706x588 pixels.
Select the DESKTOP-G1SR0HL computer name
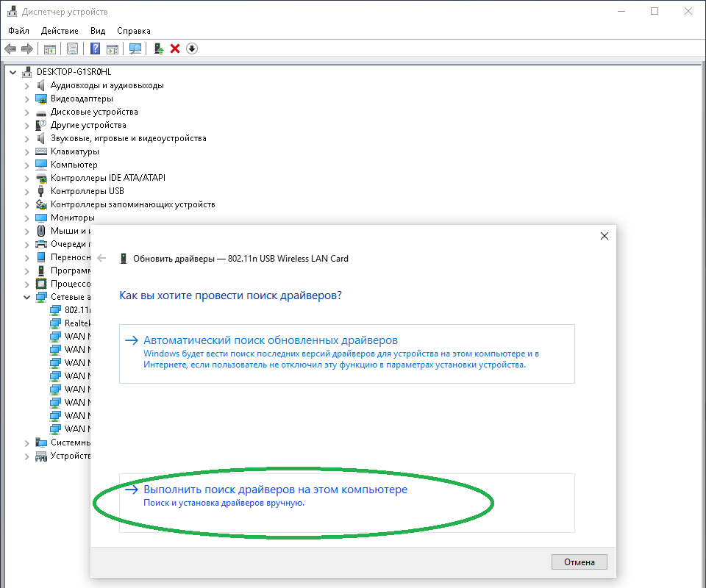click(x=74, y=72)
